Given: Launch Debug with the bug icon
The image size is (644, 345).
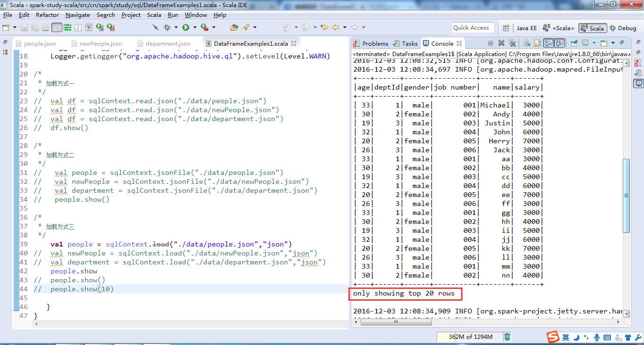Looking at the screenshot, I should 167,27.
